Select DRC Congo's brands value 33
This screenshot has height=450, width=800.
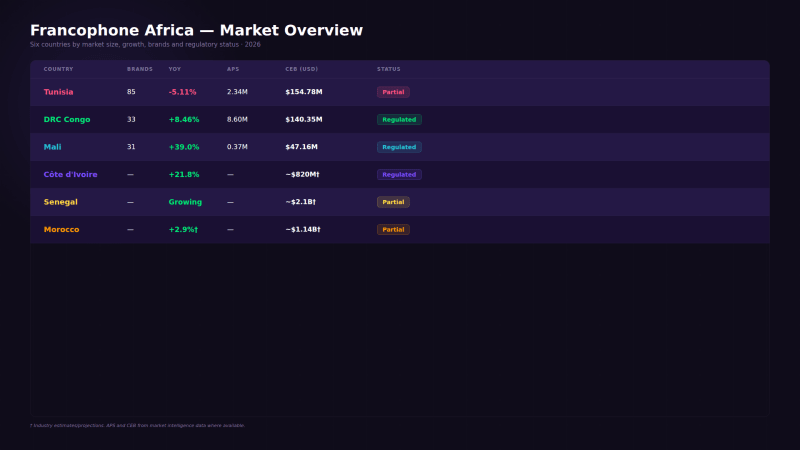click(x=131, y=119)
